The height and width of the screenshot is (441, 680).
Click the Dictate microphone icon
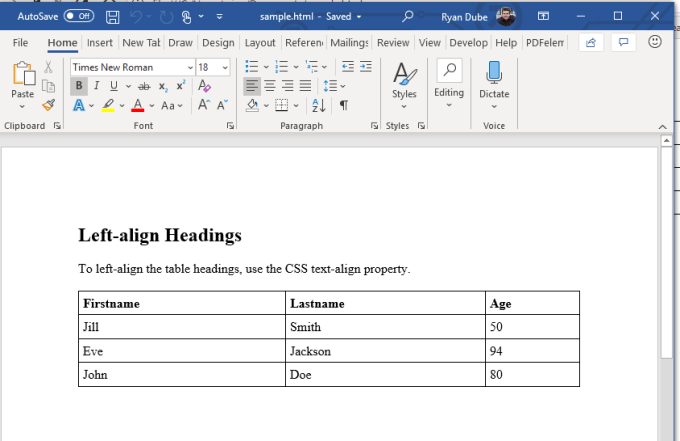click(x=494, y=72)
